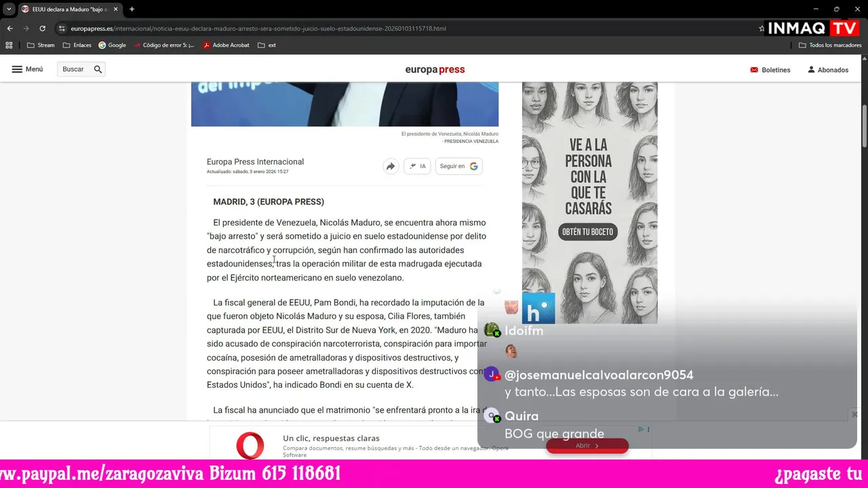Click the blue h logo thumbnail
The height and width of the screenshot is (488, 868).
click(x=538, y=308)
